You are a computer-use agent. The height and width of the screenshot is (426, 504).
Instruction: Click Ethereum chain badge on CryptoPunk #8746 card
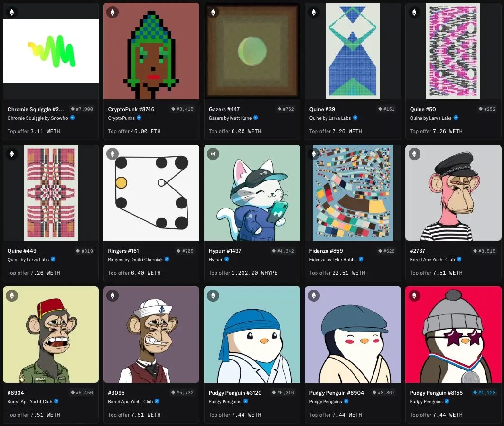pyautogui.click(x=112, y=12)
